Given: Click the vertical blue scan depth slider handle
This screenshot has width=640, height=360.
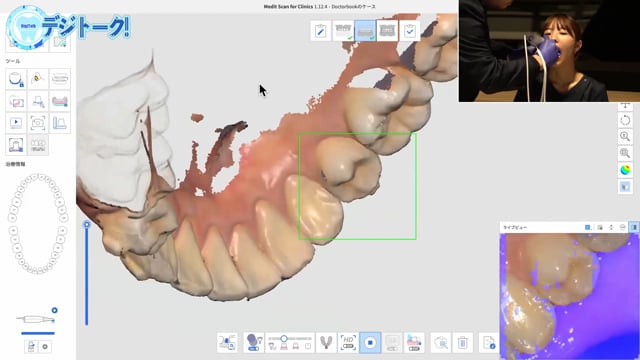Looking at the screenshot, I should [x=87, y=224].
